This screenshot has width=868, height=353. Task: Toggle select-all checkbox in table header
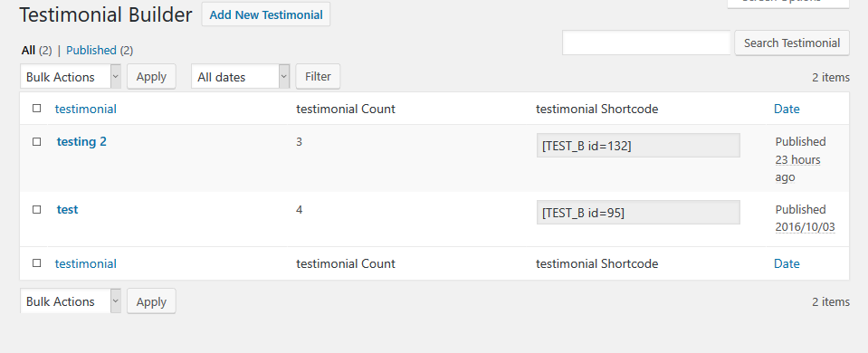pos(36,109)
